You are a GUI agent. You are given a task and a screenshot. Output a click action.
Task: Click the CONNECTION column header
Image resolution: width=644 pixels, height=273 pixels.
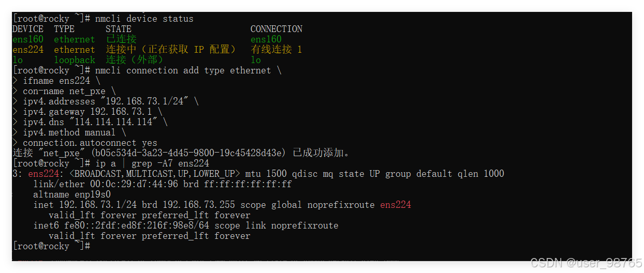[276, 29]
